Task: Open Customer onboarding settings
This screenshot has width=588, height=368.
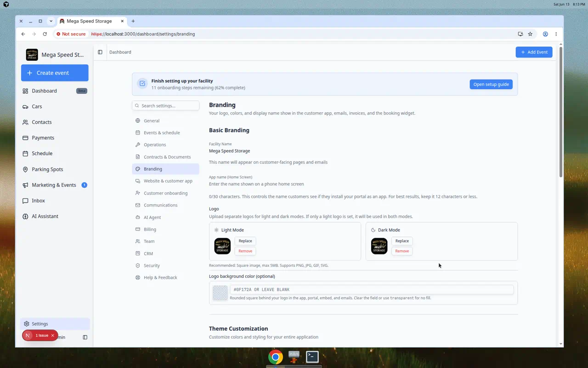Action: [x=165, y=193]
